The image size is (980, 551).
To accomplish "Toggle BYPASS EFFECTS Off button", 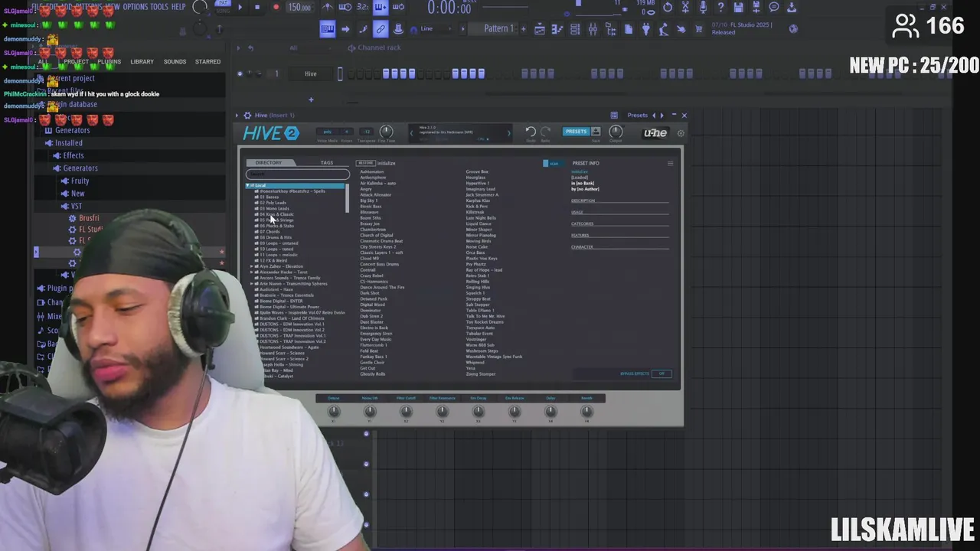I will (662, 373).
